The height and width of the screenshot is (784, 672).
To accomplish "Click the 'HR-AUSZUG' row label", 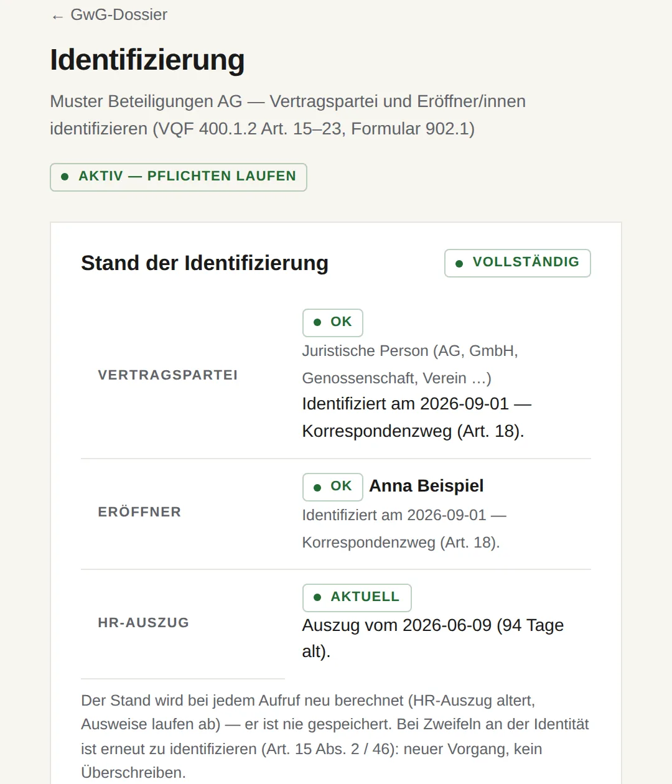I will pos(144,623).
